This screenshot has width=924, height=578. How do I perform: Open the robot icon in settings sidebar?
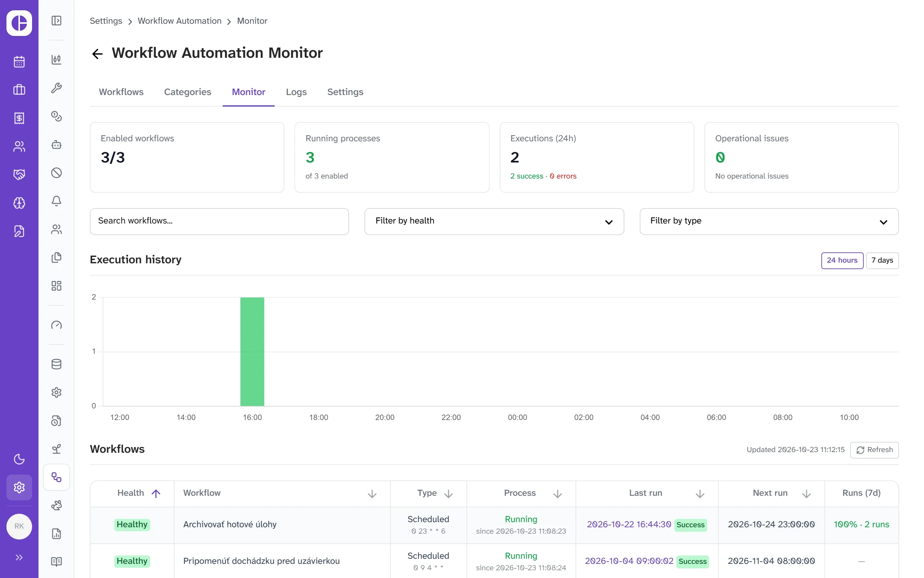[x=56, y=144]
